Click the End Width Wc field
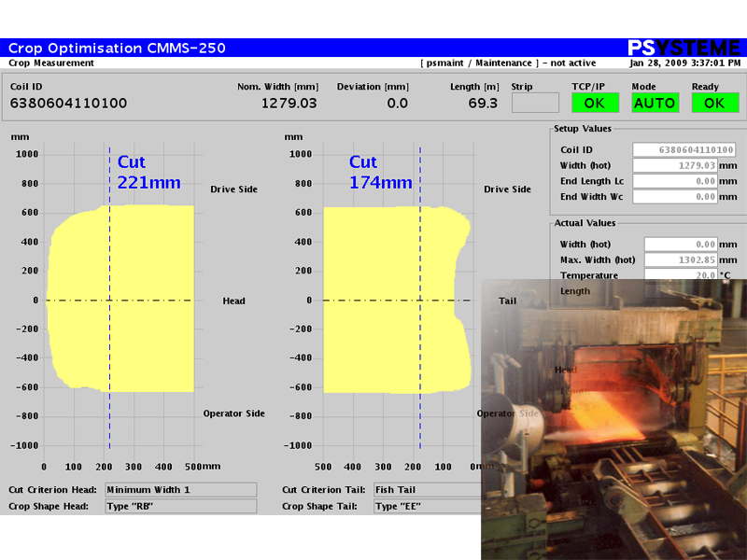 coord(674,197)
